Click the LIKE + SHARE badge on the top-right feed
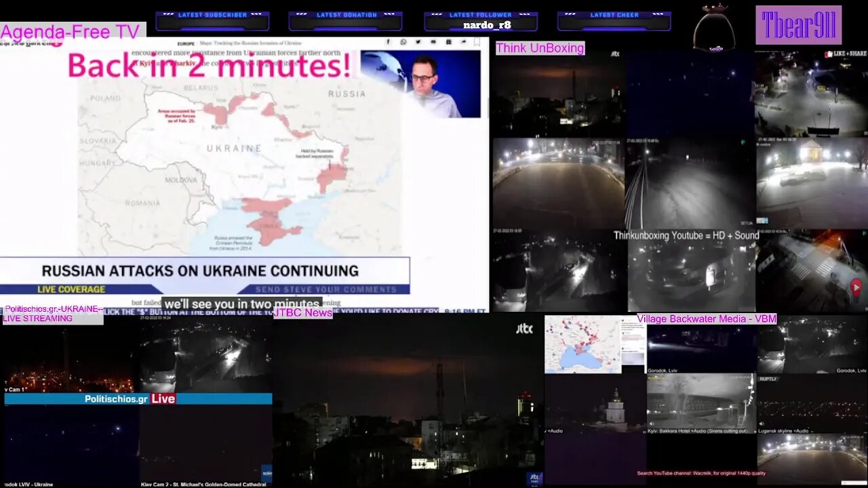Image resolution: width=868 pixels, height=488 pixels. (846, 54)
